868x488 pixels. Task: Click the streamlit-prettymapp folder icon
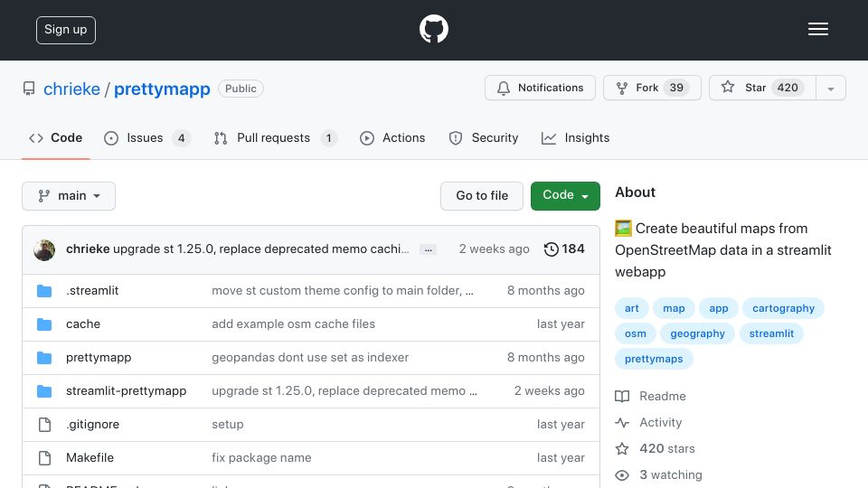44,391
